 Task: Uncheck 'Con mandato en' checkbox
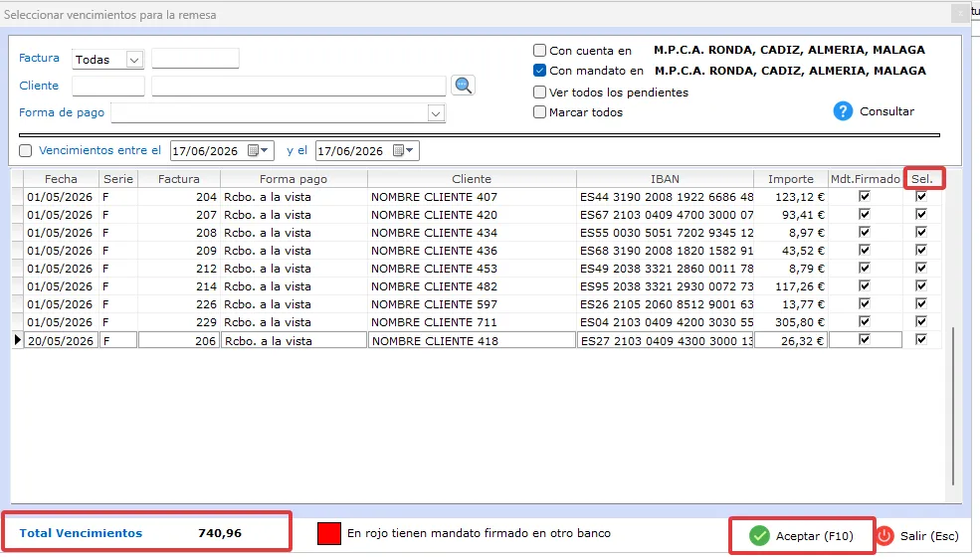(x=539, y=71)
